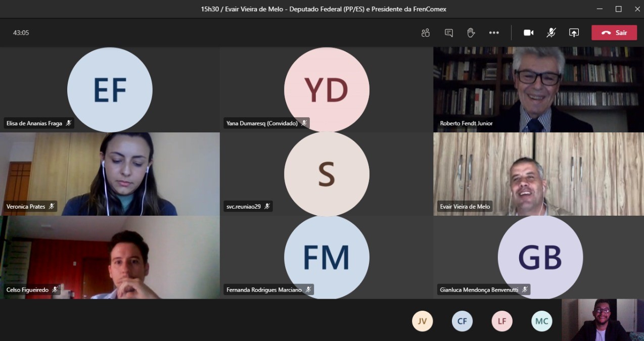This screenshot has width=644, height=341.
Task: Select the S avatar of svc.reuniao29
Action: 327,174
